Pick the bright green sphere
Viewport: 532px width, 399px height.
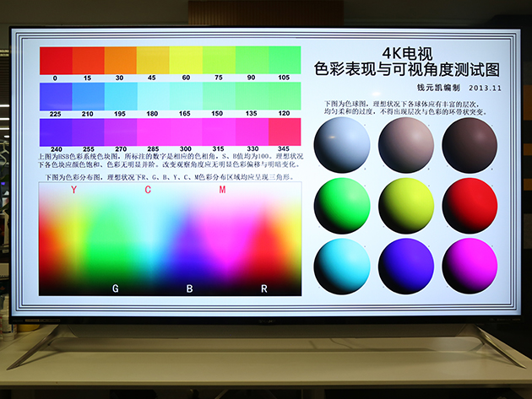point(342,206)
